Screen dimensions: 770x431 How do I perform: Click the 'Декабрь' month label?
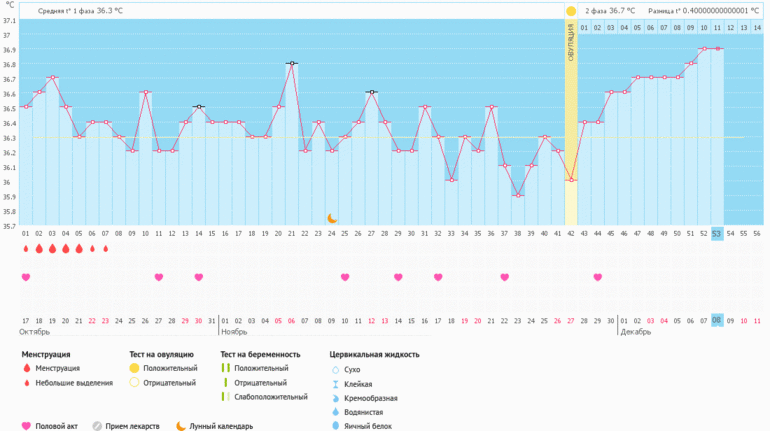tap(636, 331)
